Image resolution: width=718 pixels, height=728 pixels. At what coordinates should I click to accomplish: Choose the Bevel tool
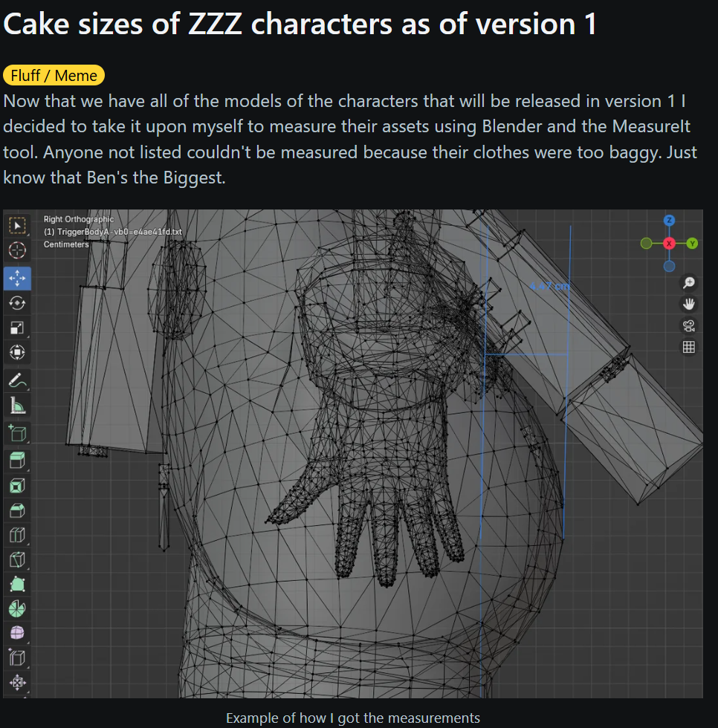click(x=17, y=511)
